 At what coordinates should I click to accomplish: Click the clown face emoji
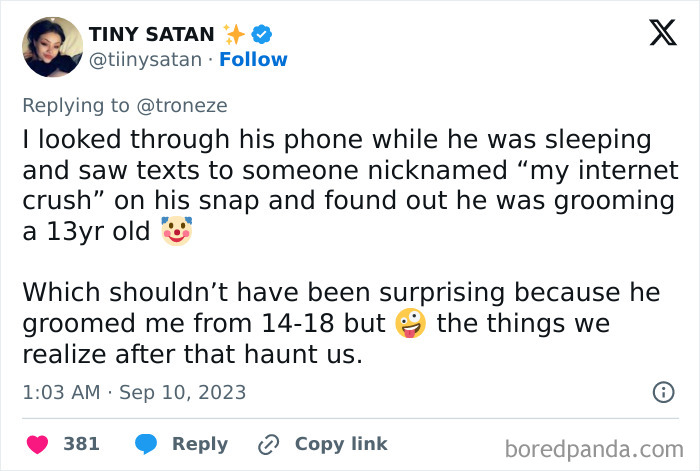pyautogui.click(x=177, y=231)
